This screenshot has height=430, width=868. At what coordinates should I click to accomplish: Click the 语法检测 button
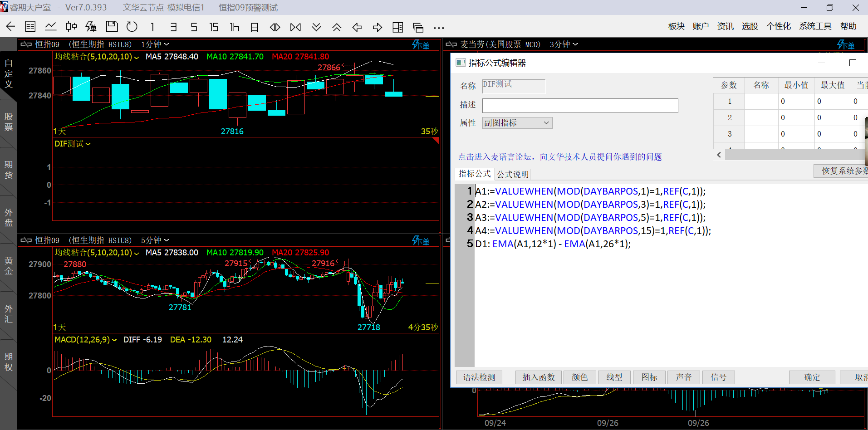click(x=479, y=377)
